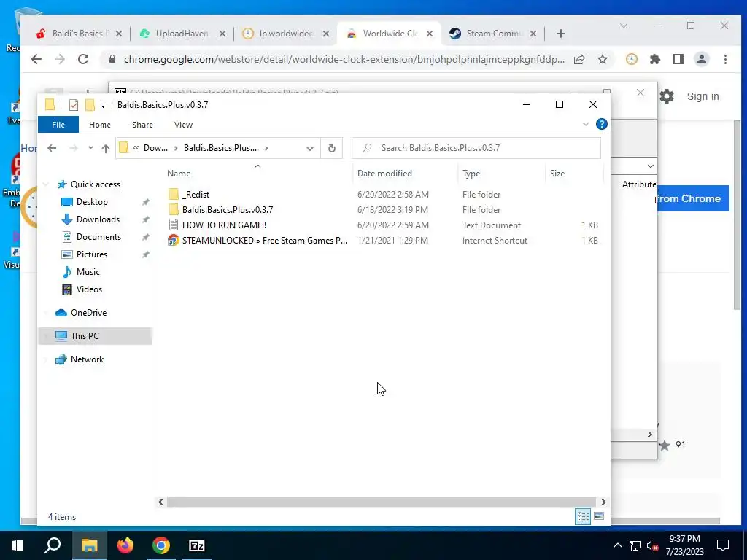Go back in File Explorer
Image resolution: width=747 pixels, height=560 pixels.
coord(52,148)
